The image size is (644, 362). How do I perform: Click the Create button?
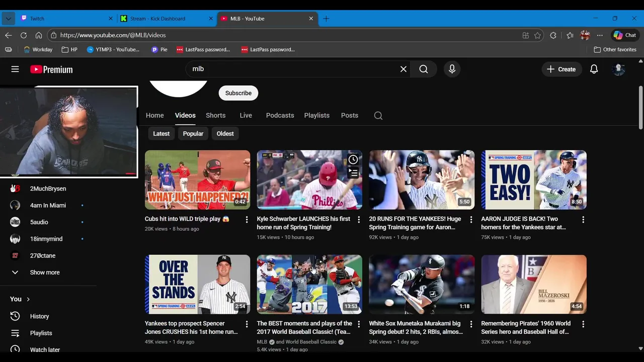tap(561, 69)
